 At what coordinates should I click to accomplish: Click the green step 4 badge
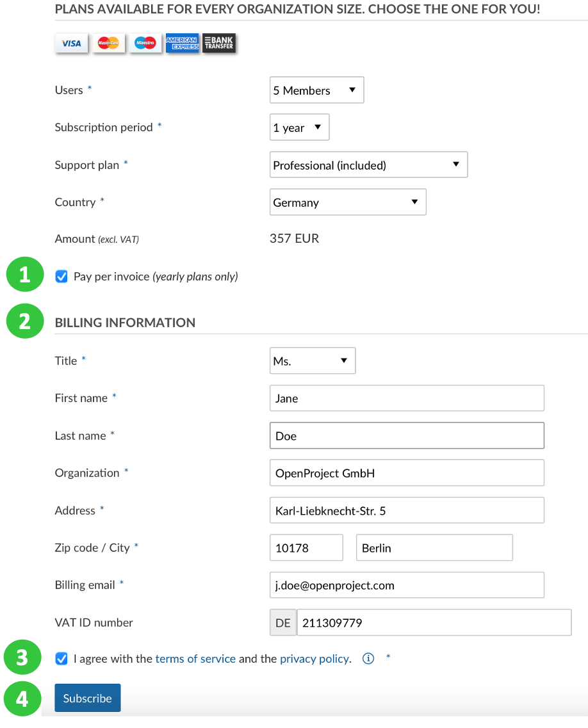point(22,699)
